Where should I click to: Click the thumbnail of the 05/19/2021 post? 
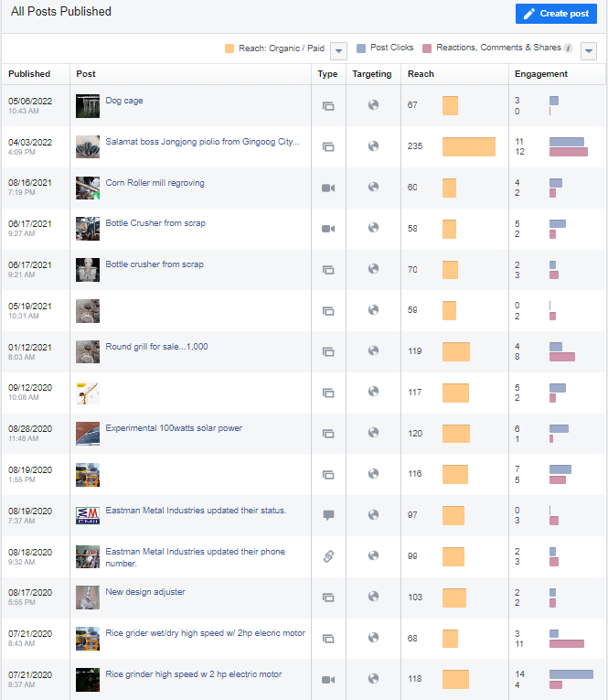click(88, 311)
